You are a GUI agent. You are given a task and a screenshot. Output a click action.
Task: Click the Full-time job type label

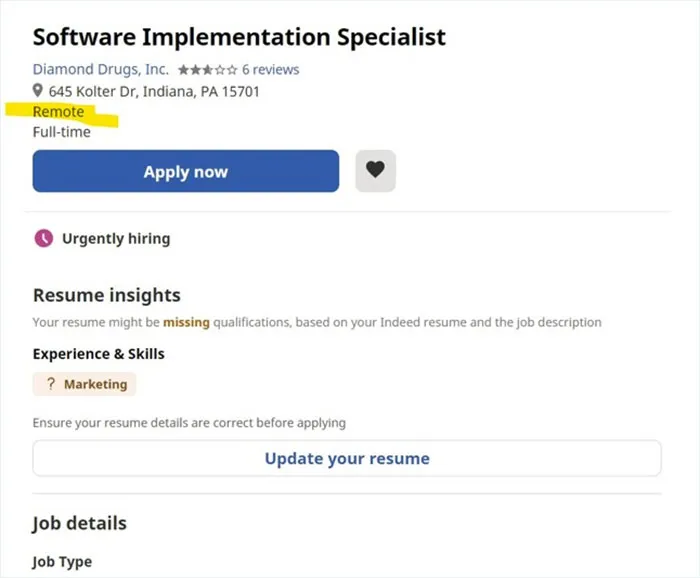tap(62, 132)
